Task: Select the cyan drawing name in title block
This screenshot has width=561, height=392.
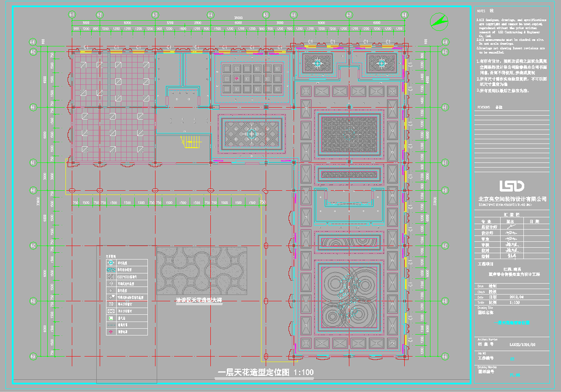Action: tap(512, 323)
